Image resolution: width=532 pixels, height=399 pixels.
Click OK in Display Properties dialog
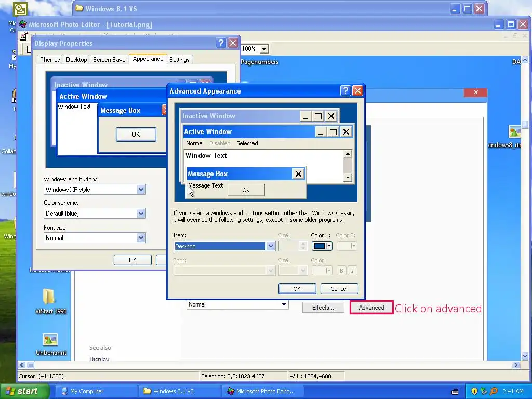pyautogui.click(x=132, y=260)
